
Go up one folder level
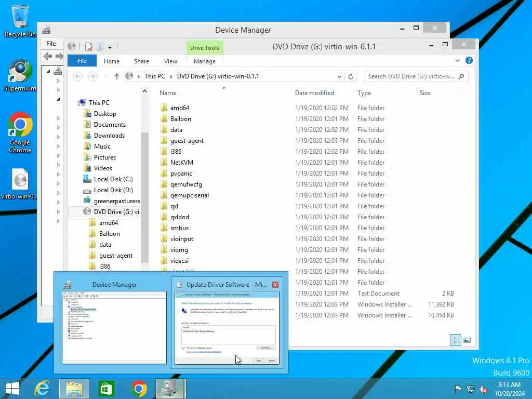tap(117, 76)
